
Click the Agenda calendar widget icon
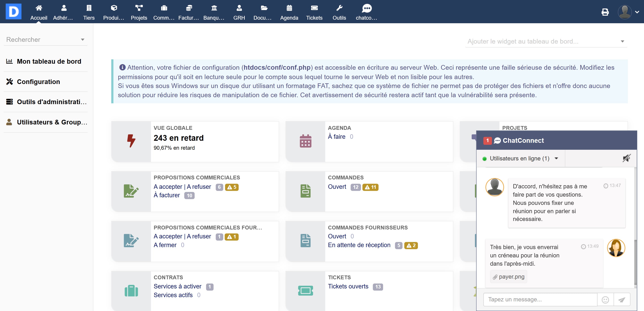(x=305, y=141)
